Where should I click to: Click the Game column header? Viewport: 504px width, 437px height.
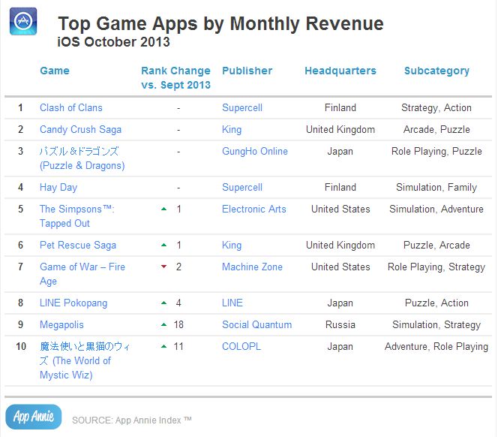coord(55,71)
